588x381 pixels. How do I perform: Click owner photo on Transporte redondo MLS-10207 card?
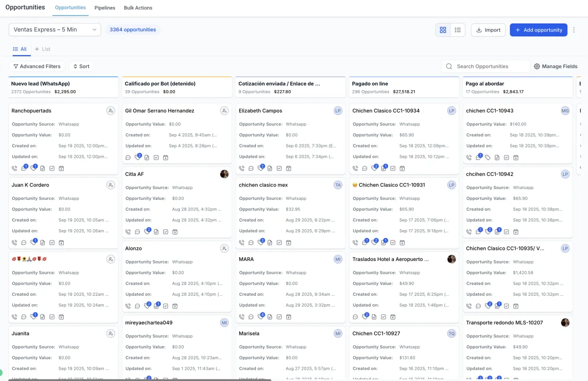coord(565,323)
